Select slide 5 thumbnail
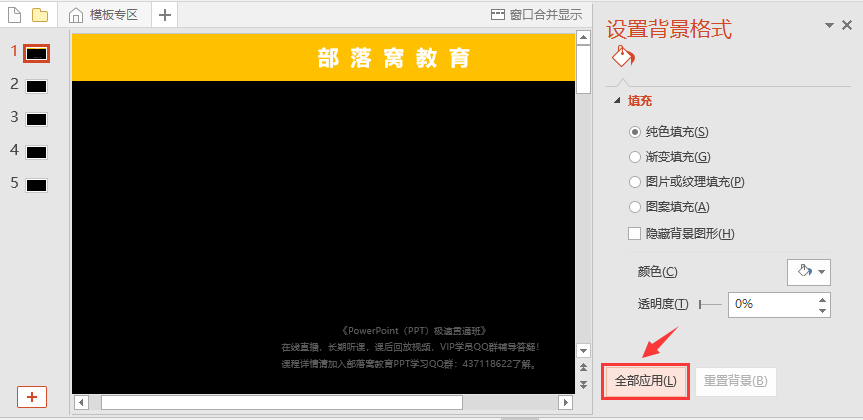 pyautogui.click(x=37, y=186)
